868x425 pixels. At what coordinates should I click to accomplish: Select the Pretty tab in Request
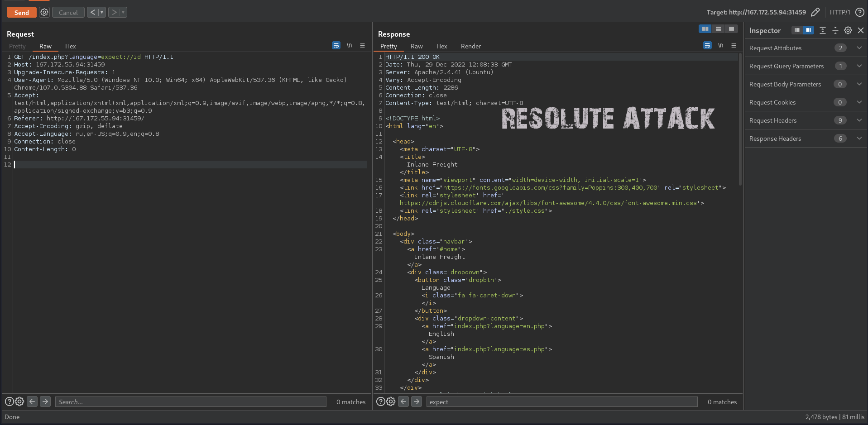click(x=17, y=46)
